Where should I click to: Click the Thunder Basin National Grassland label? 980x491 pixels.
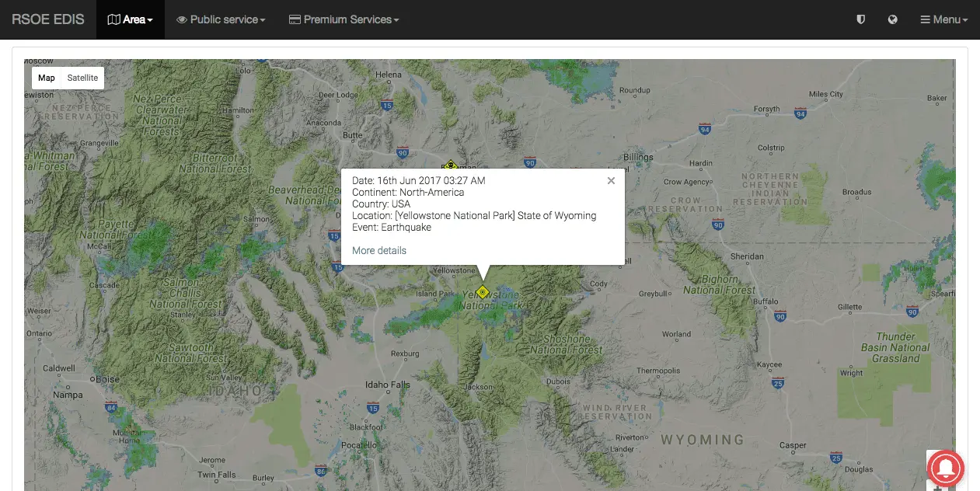click(x=896, y=347)
